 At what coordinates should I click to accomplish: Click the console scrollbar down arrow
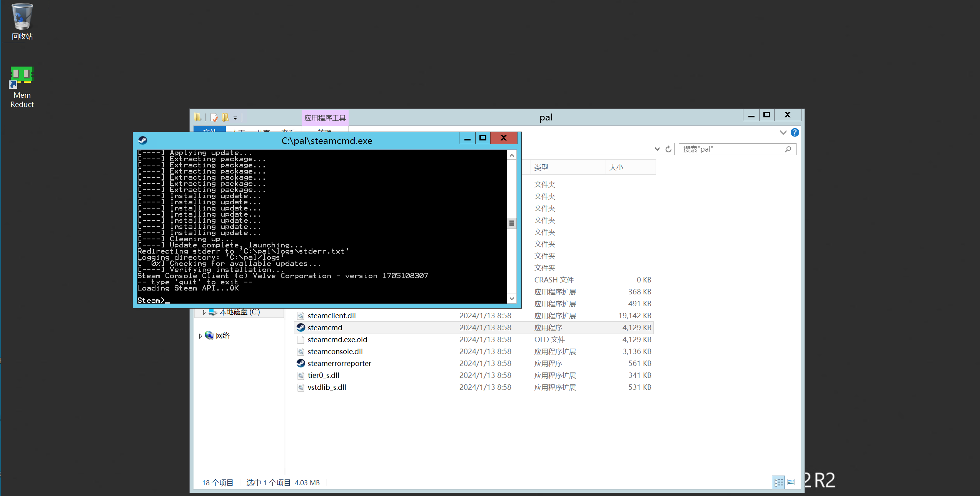tap(511, 298)
